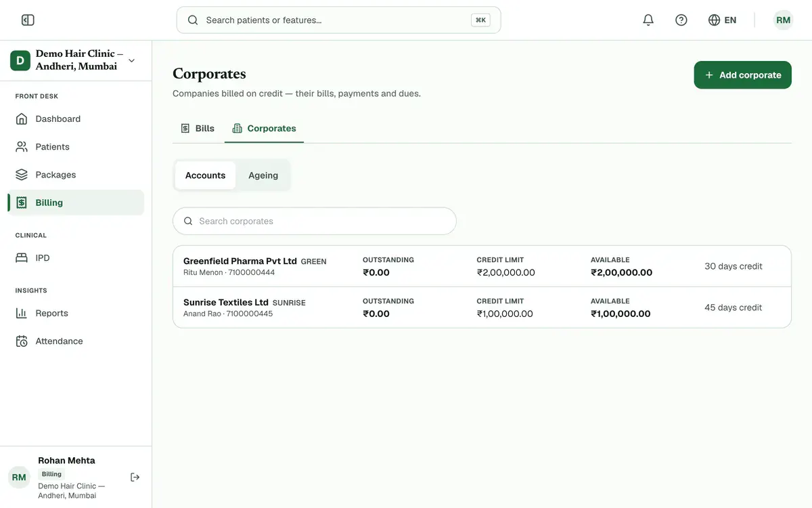Expand the clinic selector chevron

(131, 60)
